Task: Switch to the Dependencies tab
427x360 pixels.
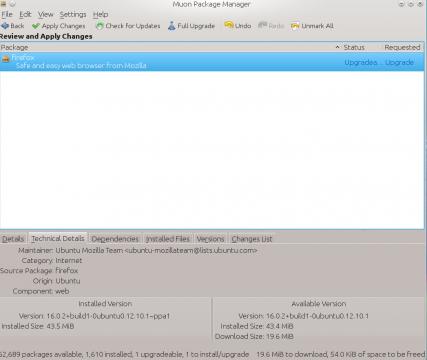Action: pos(115,239)
